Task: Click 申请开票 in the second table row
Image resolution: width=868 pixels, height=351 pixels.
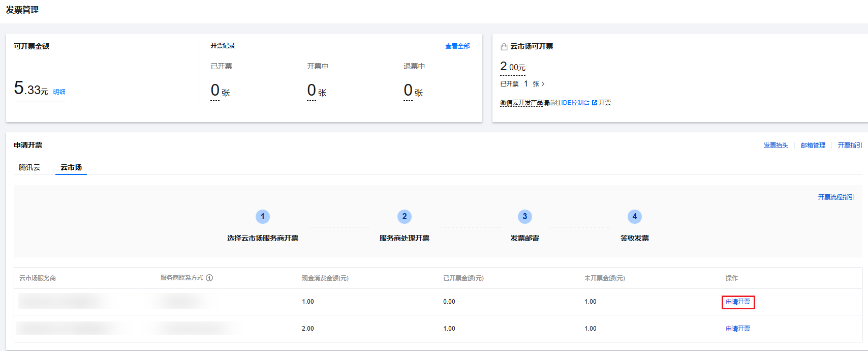Action: (738, 329)
